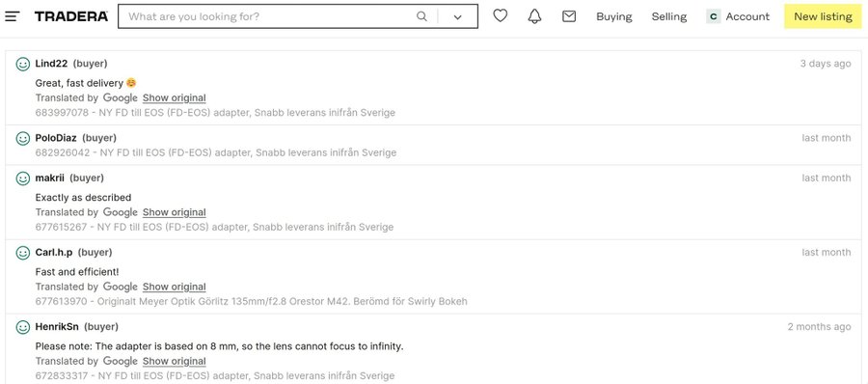Click the '3 days ago' timestamp
Image resolution: width=868 pixels, height=384 pixels.
826,64
